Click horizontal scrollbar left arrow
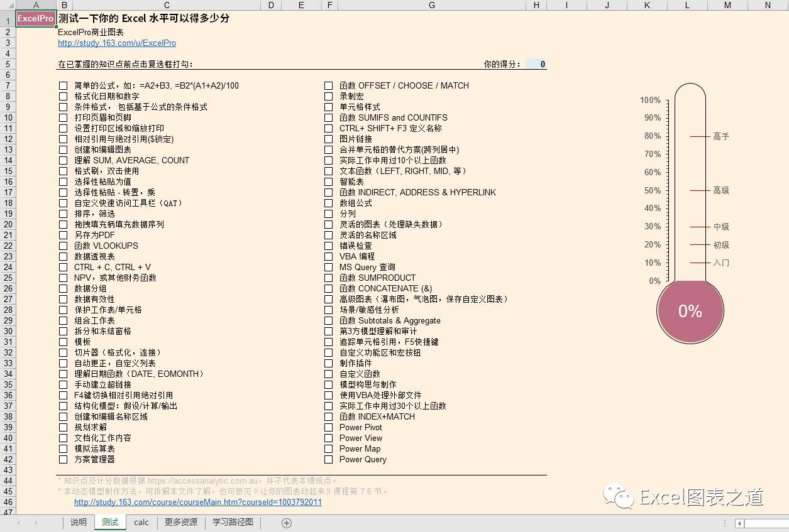Image resolution: width=789 pixels, height=532 pixels. tap(740, 523)
